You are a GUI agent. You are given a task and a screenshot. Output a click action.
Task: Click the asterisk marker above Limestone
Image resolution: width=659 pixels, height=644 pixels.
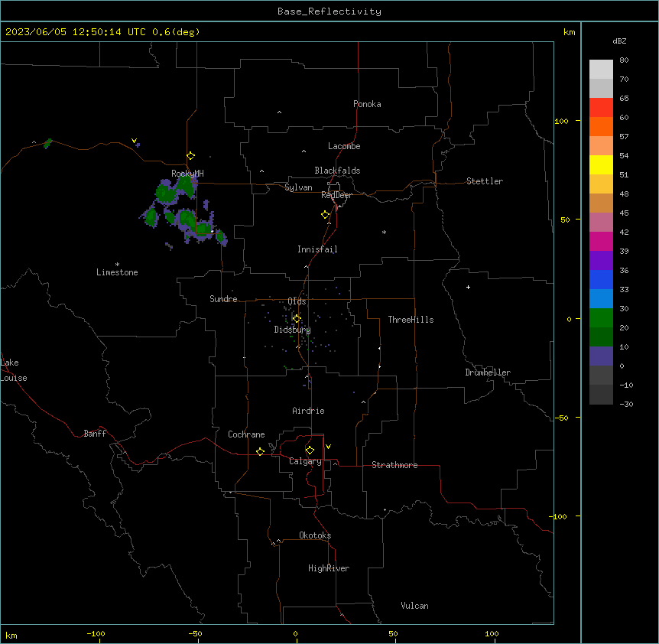pyautogui.click(x=117, y=265)
